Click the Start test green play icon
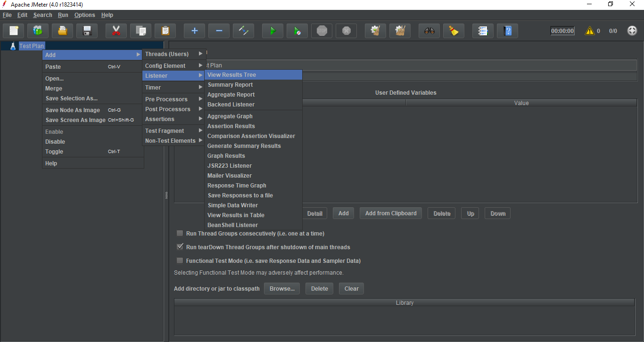 (x=272, y=31)
